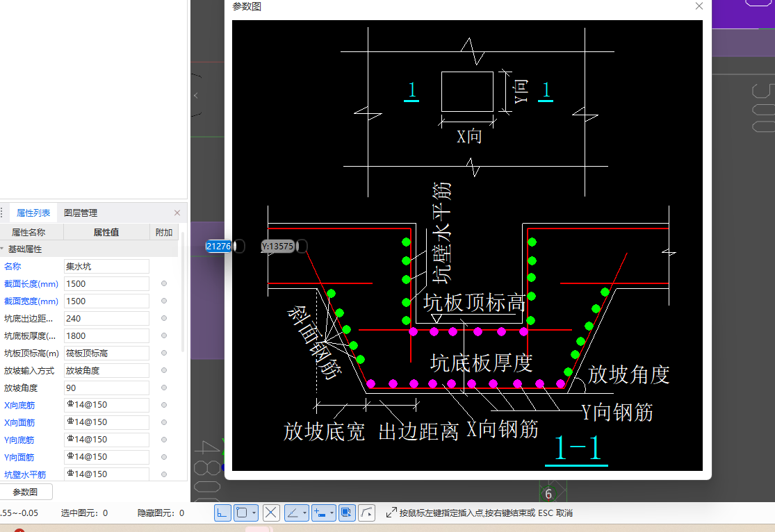
Task: Click the 放坡底宽 label in the diagram
Action: coord(324,431)
